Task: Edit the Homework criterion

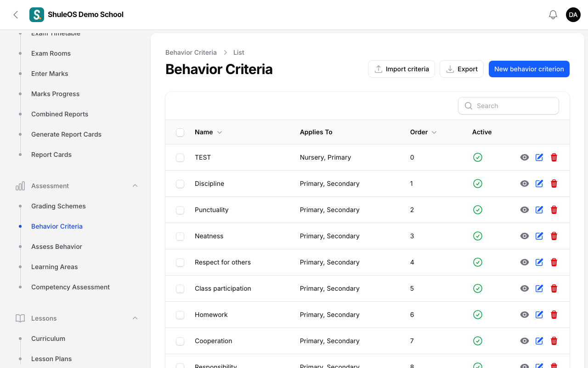Action: click(x=539, y=315)
